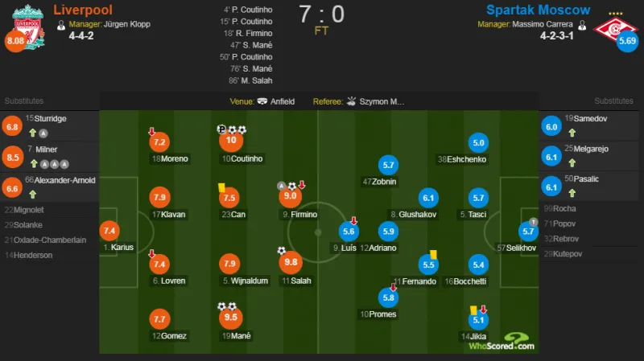This screenshot has width=644, height=361.
Task: Select Sturridge in Liverpool substitutes list
Action: tap(50, 126)
